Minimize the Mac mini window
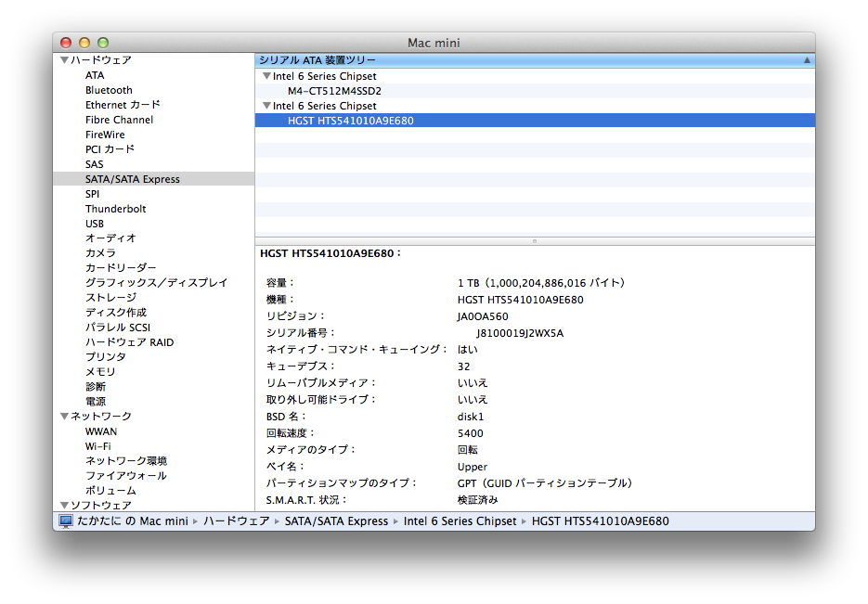This screenshot has width=868, height=604. click(84, 43)
